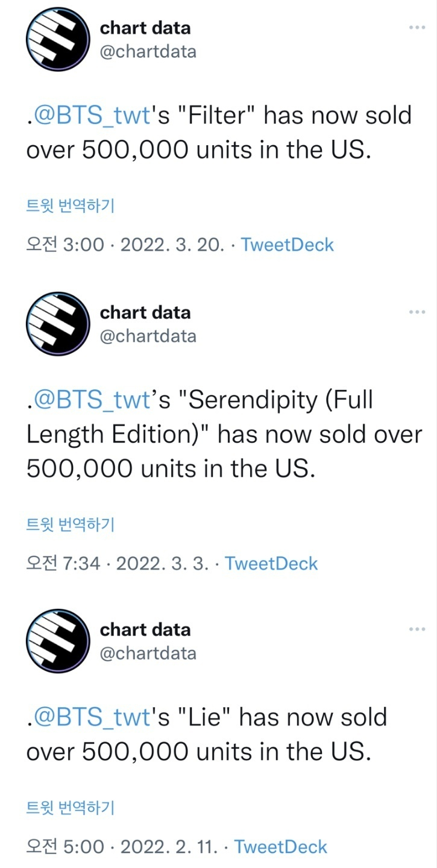This screenshot has width=437, height=868.
Task: Click TweetDeck source link on the 2022. 3. 3. tweet
Action: [x=271, y=564]
